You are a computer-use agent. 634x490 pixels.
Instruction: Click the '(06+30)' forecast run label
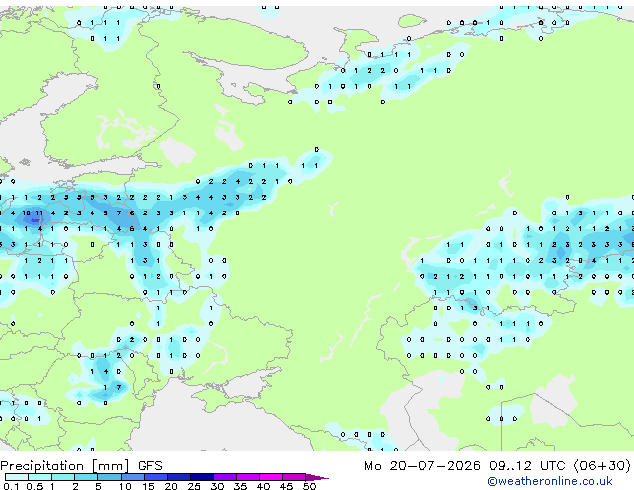(x=602, y=466)
